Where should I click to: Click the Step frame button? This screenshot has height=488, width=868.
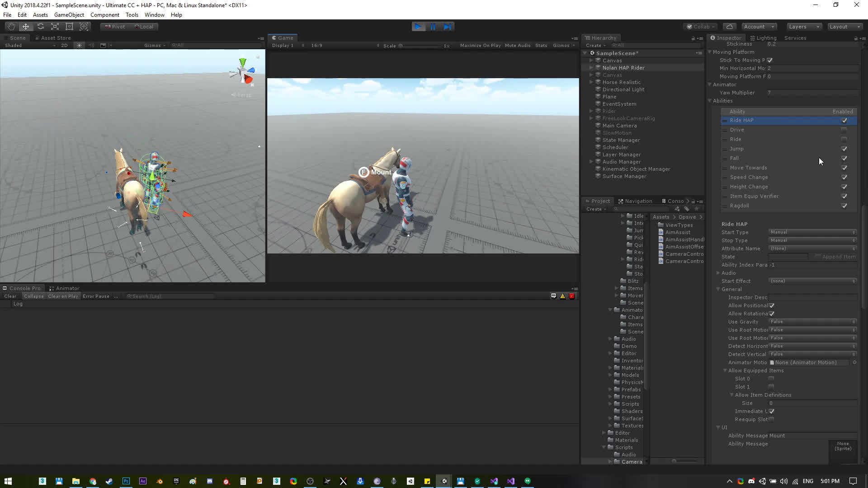coord(447,27)
